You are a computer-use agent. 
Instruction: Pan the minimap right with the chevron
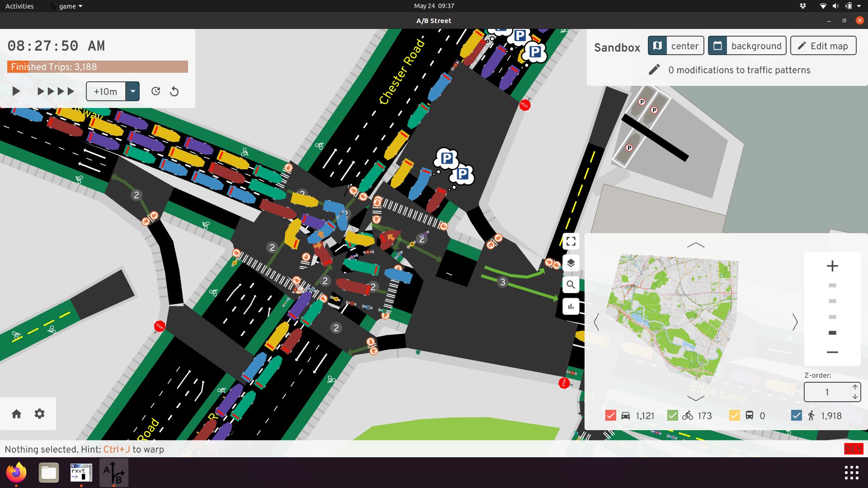(x=795, y=322)
